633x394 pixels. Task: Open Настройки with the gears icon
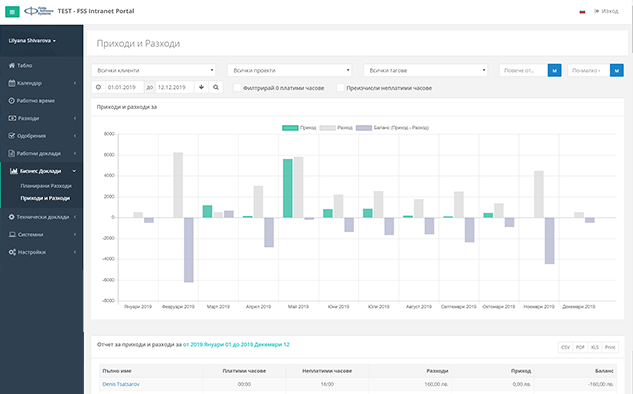pyautogui.click(x=12, y=252)
